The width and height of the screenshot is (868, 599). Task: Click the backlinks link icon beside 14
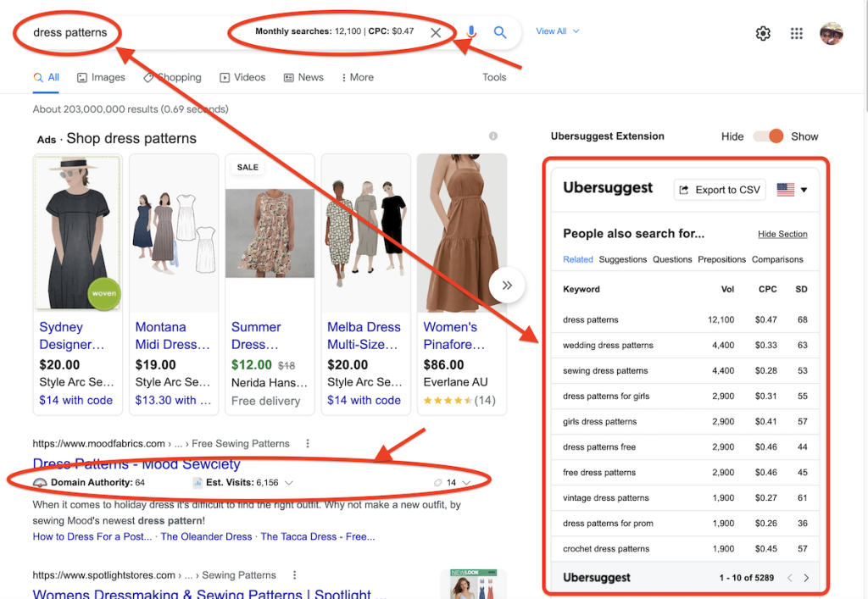point(438,482)
